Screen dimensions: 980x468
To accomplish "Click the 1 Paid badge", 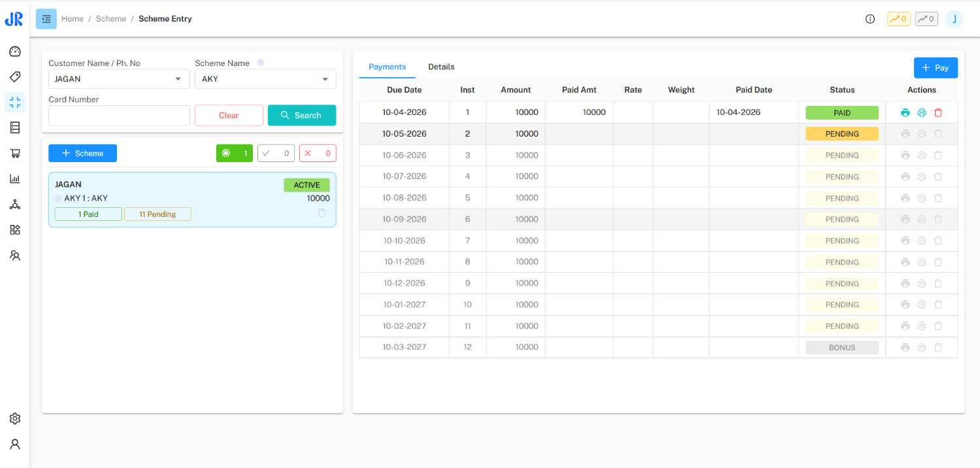I will click(88, 214).
